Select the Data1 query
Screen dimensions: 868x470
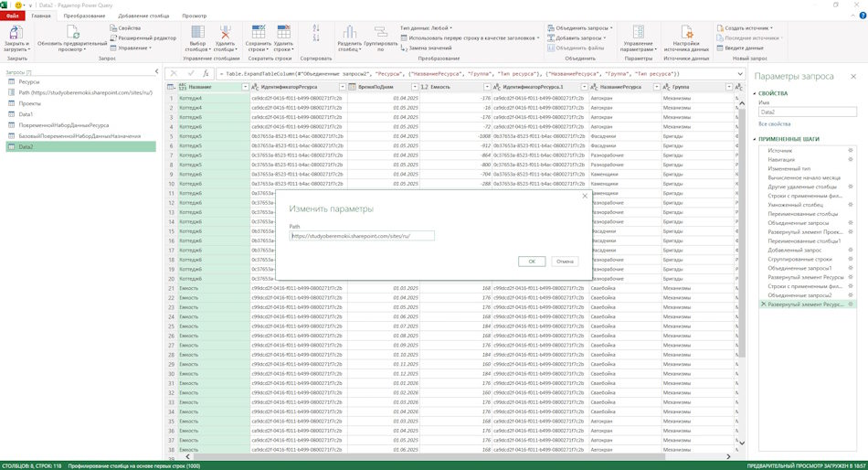click(26, 114)
